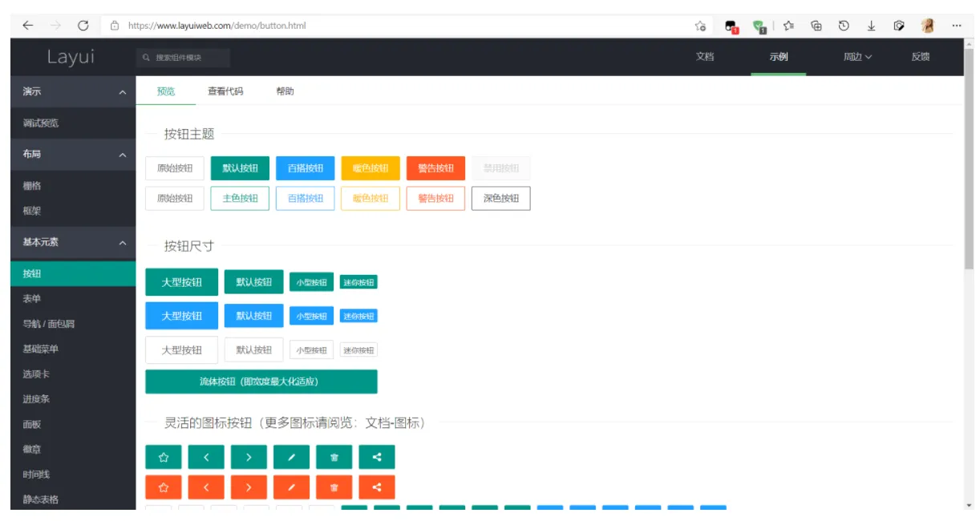Click the browser address bar URL
Screen dimensions: 980x521
(x=217, y=26)
